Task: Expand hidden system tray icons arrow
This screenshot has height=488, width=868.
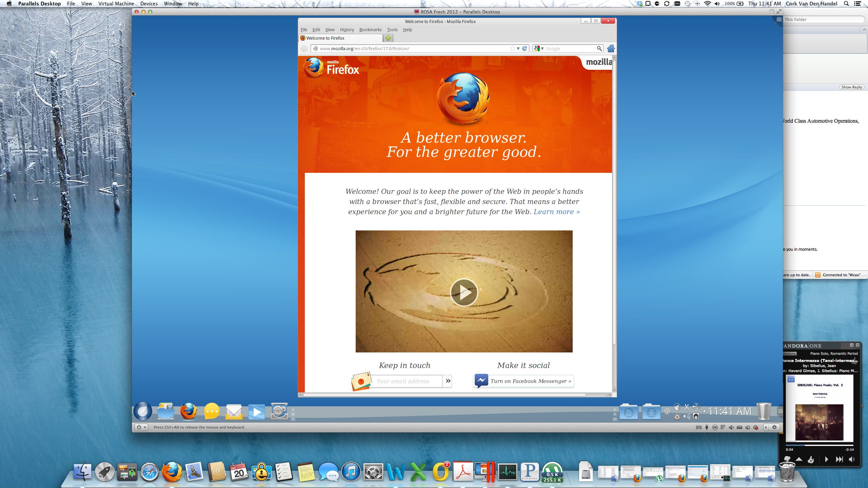Action: [705, 411]
